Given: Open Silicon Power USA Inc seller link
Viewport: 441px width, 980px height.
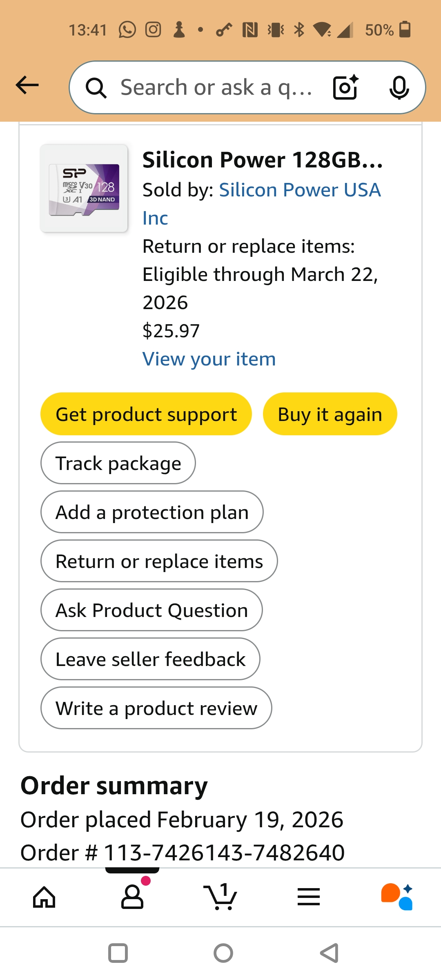Looking at the screenshot, I should click(300, 190).
